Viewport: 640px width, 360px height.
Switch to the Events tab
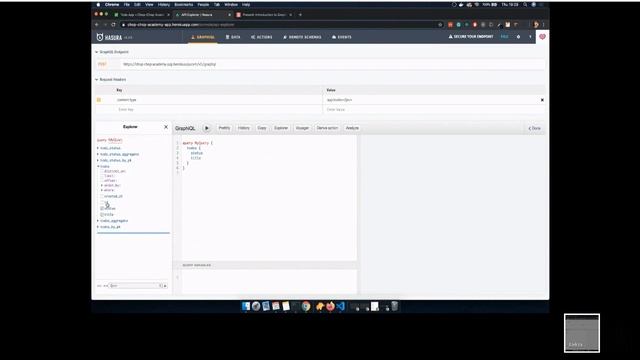click(342, 37)
